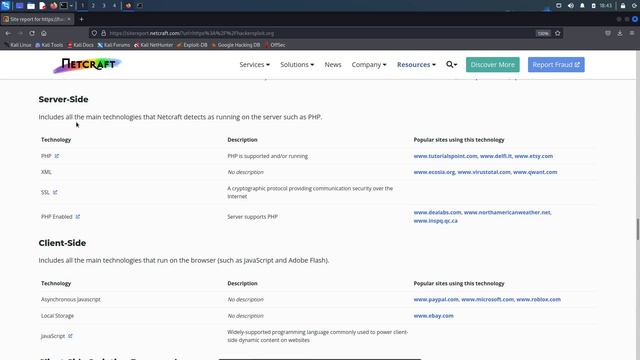Click the page vertical scrollbar thumb
The width and height of the screenshot is (640, 360).
[x=638, y=229]
